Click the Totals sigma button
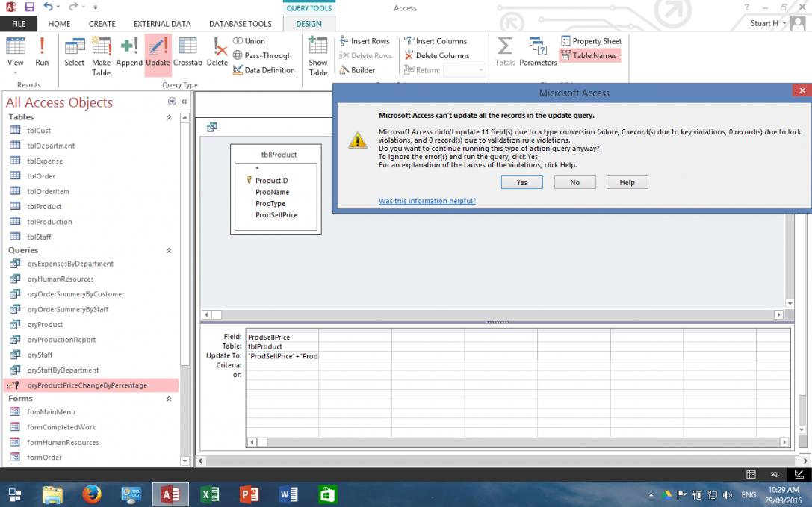Viewport: 812px width, 507px height. pos(505,52)
